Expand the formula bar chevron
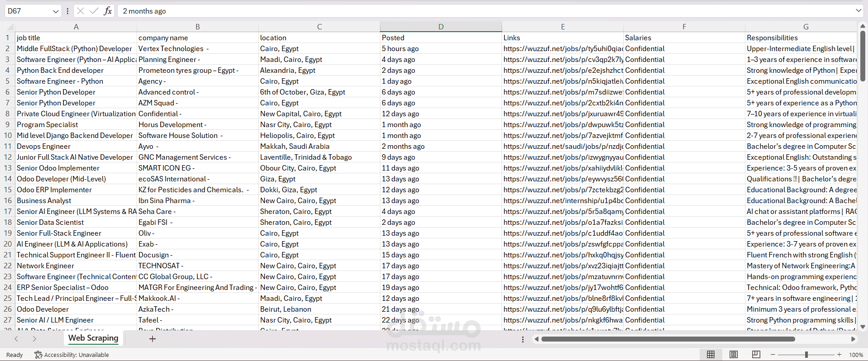 [x=859, y=10]
